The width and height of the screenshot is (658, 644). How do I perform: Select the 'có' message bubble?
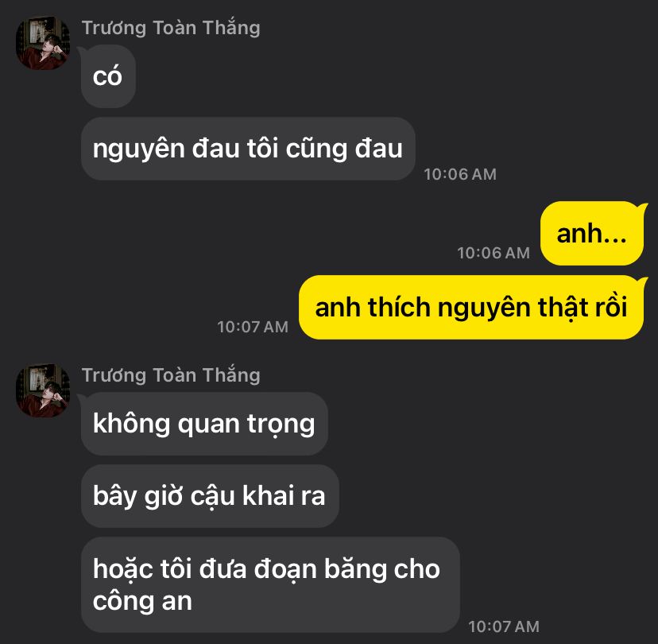click(x=108, y=76)
